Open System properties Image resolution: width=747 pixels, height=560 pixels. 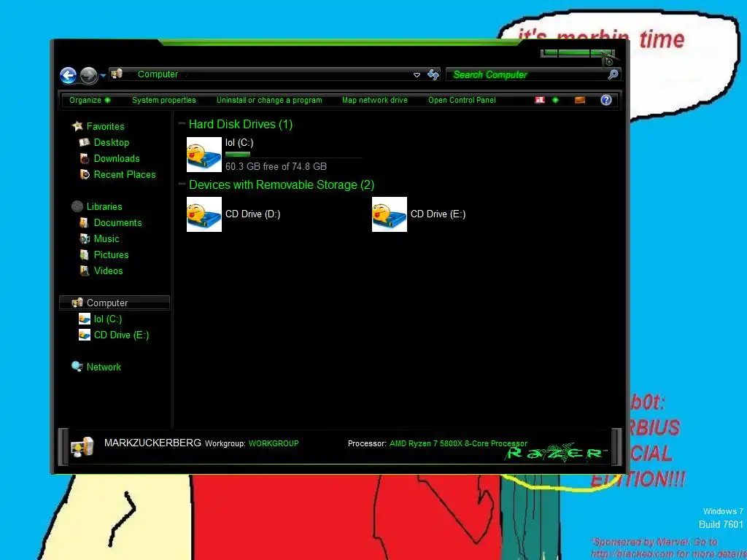point(164,100)
